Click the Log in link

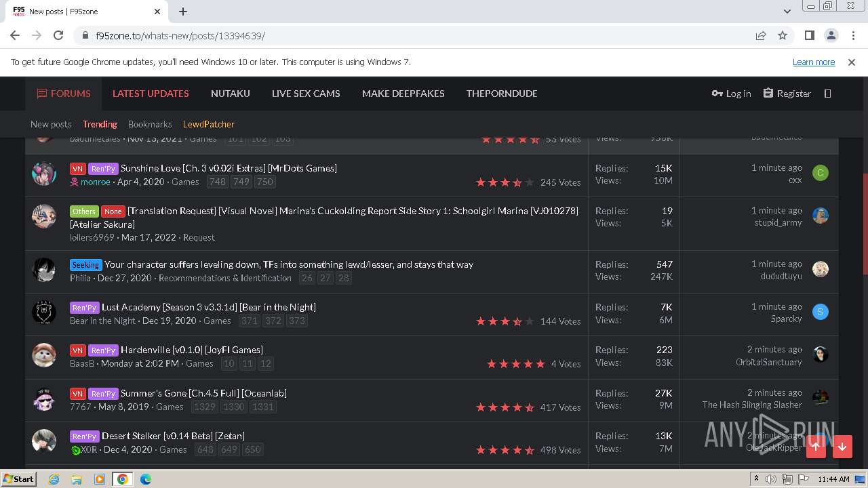pos(731,94)
